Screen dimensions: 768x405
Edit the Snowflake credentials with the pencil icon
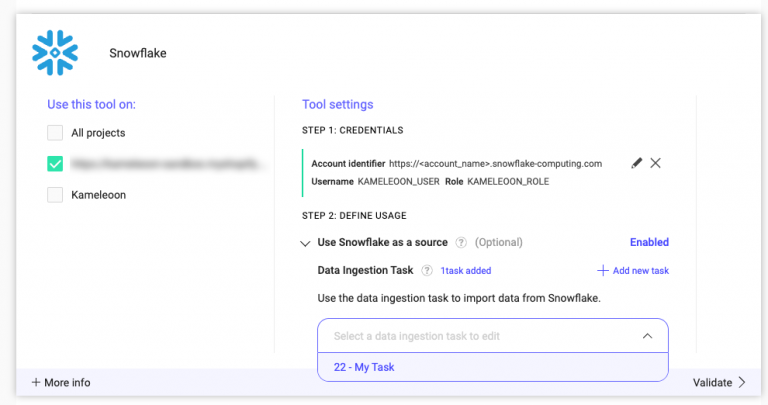pos(637,163)
